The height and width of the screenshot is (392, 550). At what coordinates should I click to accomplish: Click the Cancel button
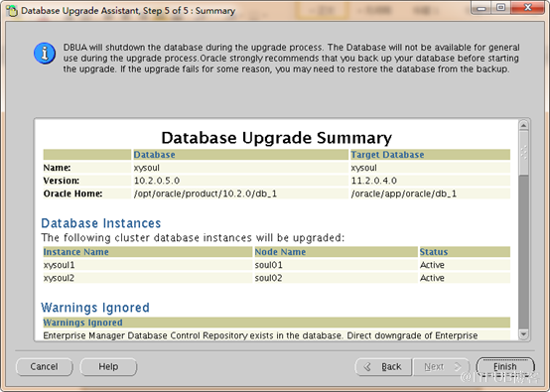[x=45, y=367]
